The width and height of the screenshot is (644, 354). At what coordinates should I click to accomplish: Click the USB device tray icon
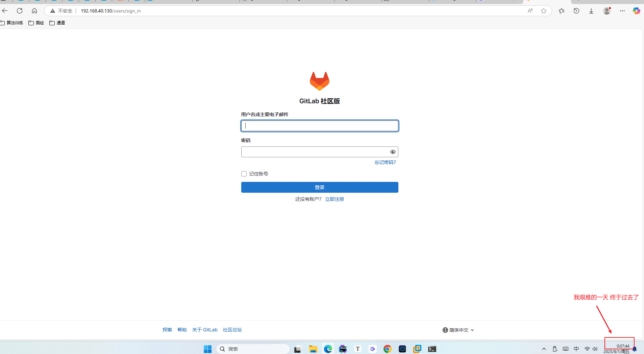click(x=555, y=349)
